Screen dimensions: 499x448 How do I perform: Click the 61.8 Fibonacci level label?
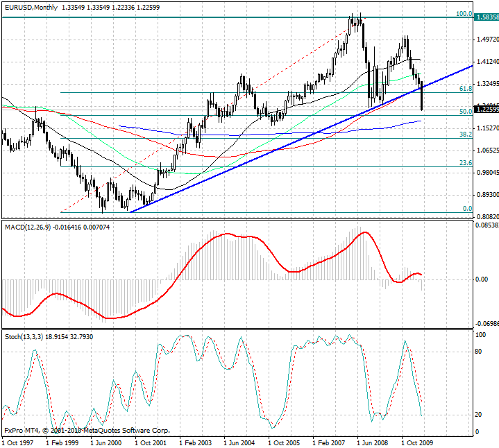466,89
